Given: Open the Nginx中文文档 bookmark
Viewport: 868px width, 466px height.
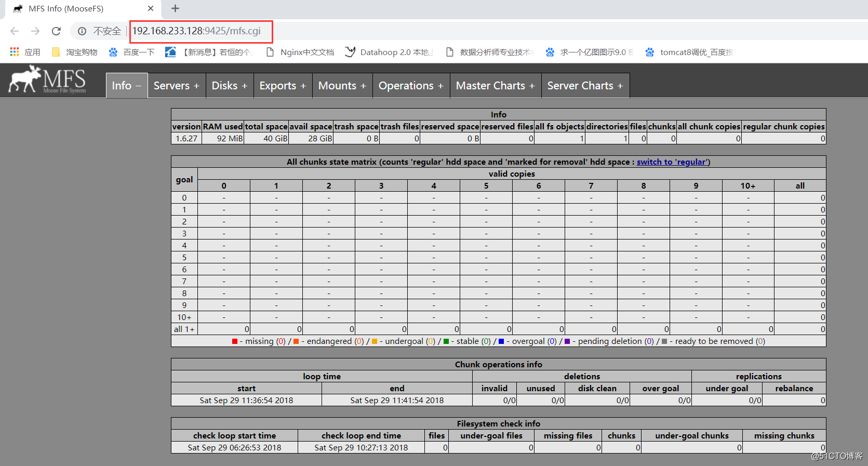Looking at the screenshot, I should [300, 52].
